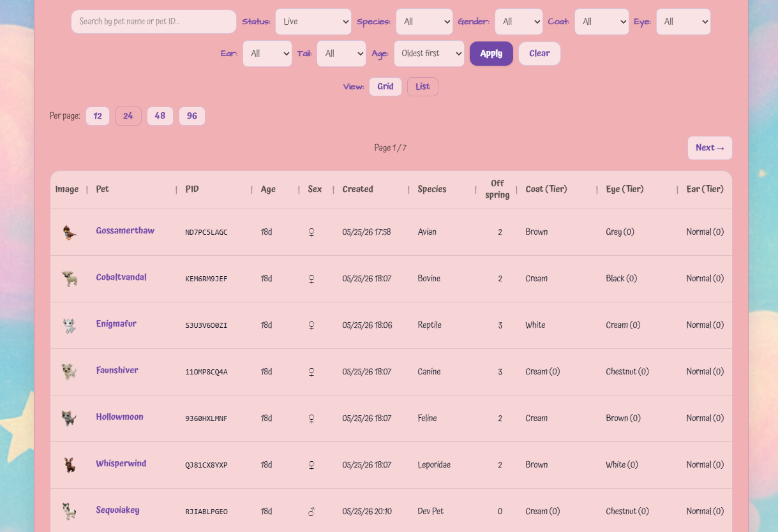The image size is (778, 532).
Task: Click the Grey (0) eye cell
Action: coord(620,232)
